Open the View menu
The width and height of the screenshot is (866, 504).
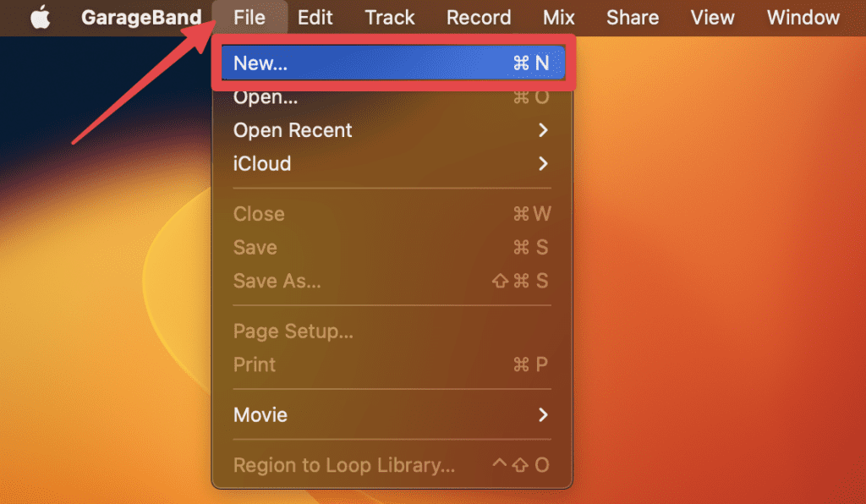(x=712, y=17)
